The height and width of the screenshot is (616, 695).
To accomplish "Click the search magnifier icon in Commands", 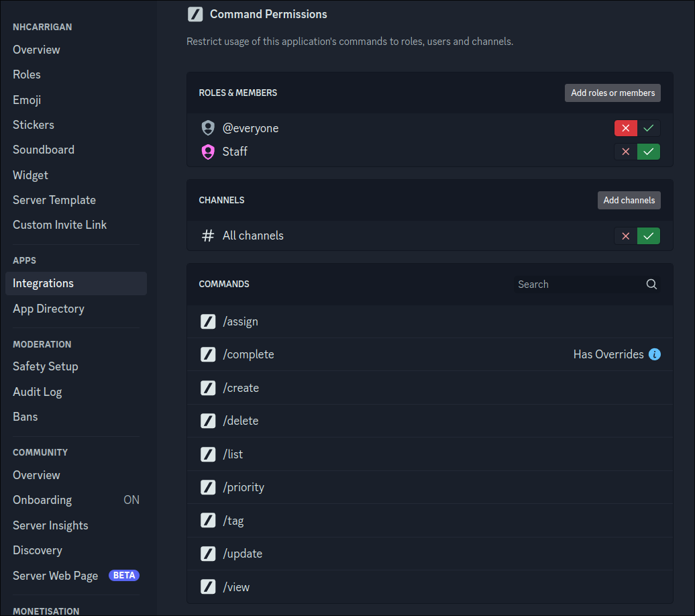I will point(651,285).
